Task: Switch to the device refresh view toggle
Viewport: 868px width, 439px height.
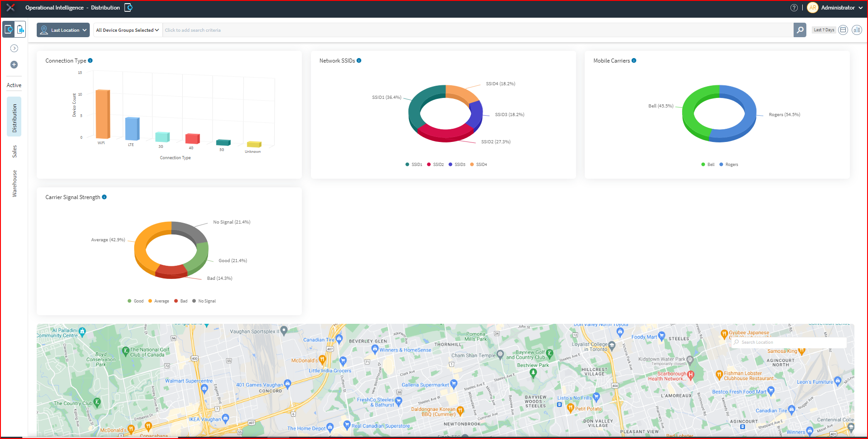Action: click(9, 30)
